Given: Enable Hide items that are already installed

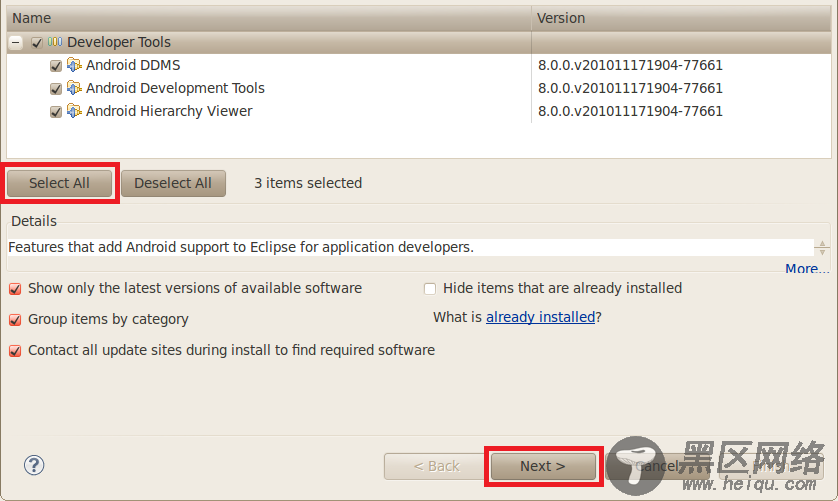Looking at the screenshot, I should tap(430, 289).
